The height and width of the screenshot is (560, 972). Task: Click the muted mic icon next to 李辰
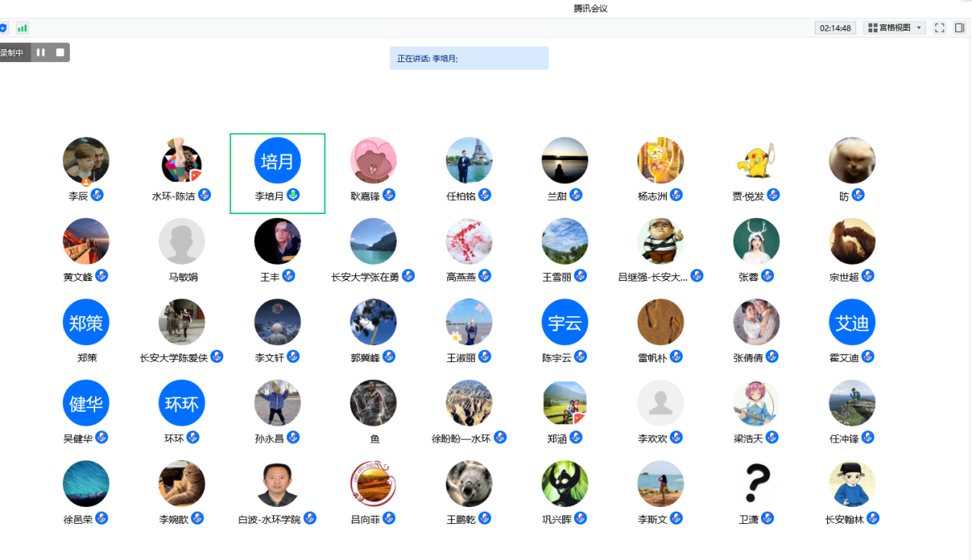[x=97, y=195]
